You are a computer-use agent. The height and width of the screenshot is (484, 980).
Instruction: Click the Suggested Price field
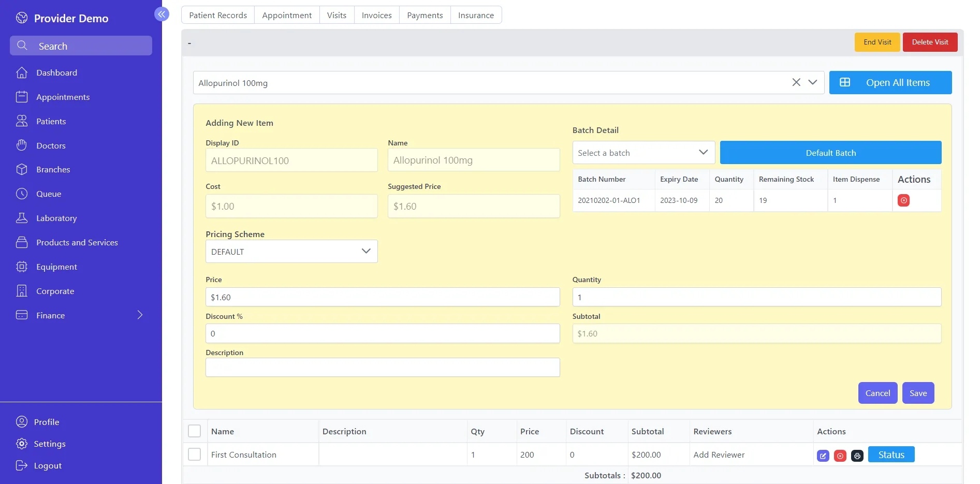pos(474,206)
